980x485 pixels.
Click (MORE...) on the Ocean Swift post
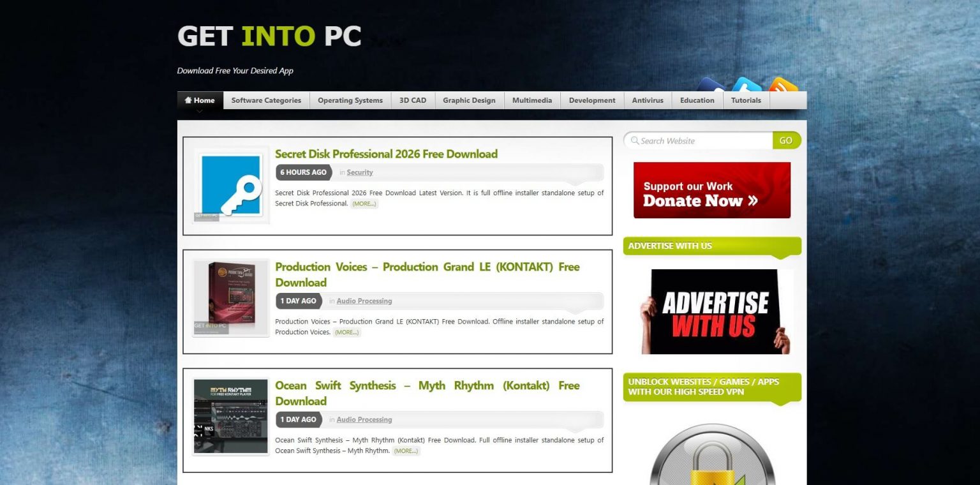(x=406, y=451)
